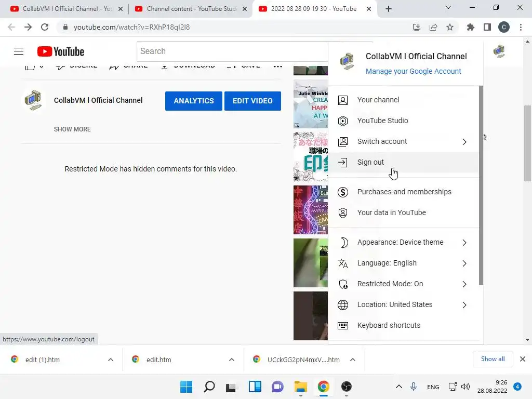Viewport: 532px width, 399px height.
Task: Open Task View in the taskbar
Action: tap(231, 387)
